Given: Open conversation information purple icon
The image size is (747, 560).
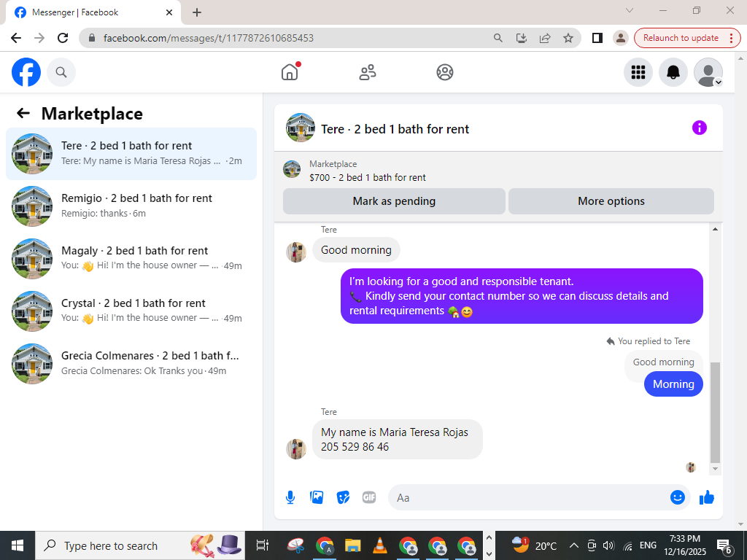Looking at the screenshot, I should pyautogui.click(x=699, y=128).
